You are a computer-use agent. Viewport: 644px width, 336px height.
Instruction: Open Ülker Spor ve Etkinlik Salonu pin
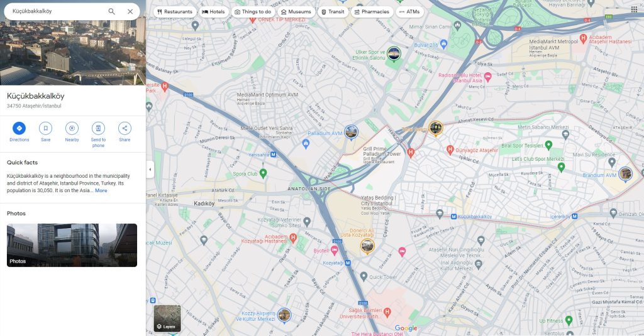(394, 53)
